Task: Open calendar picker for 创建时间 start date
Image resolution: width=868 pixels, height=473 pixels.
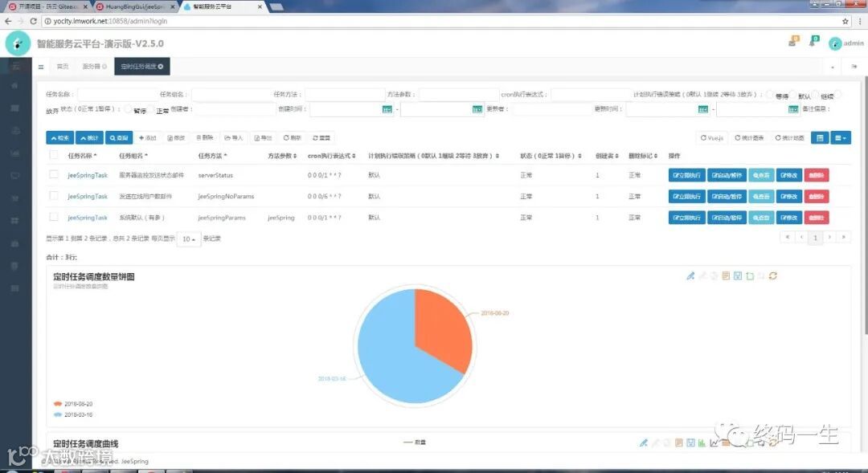Action: (387, 109)
